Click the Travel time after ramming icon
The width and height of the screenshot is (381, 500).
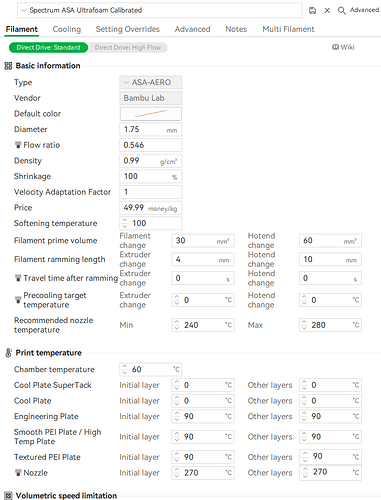18,278
